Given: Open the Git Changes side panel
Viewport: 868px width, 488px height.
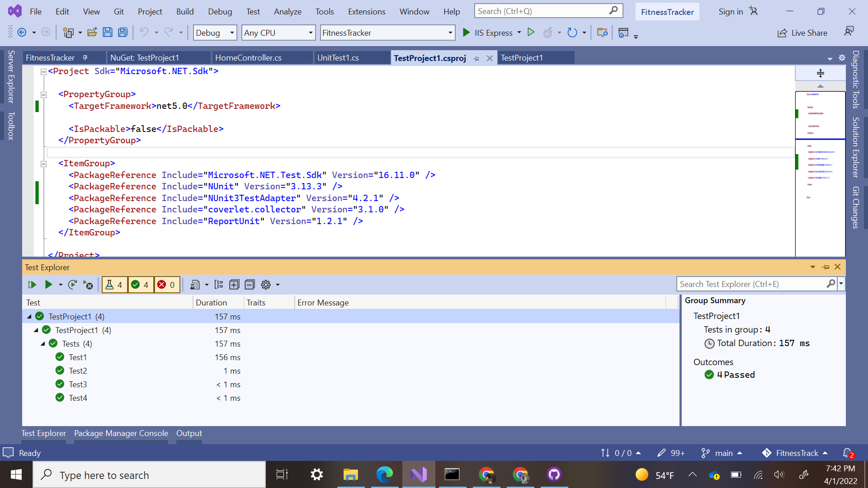Looking at the screenshot, I should click(x=855, y=208).
